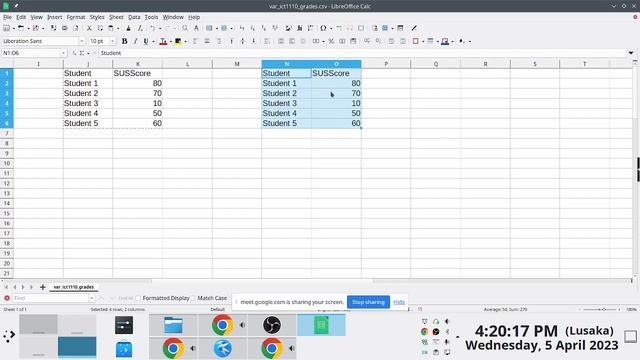Open the Edit menu

[21, 17]
